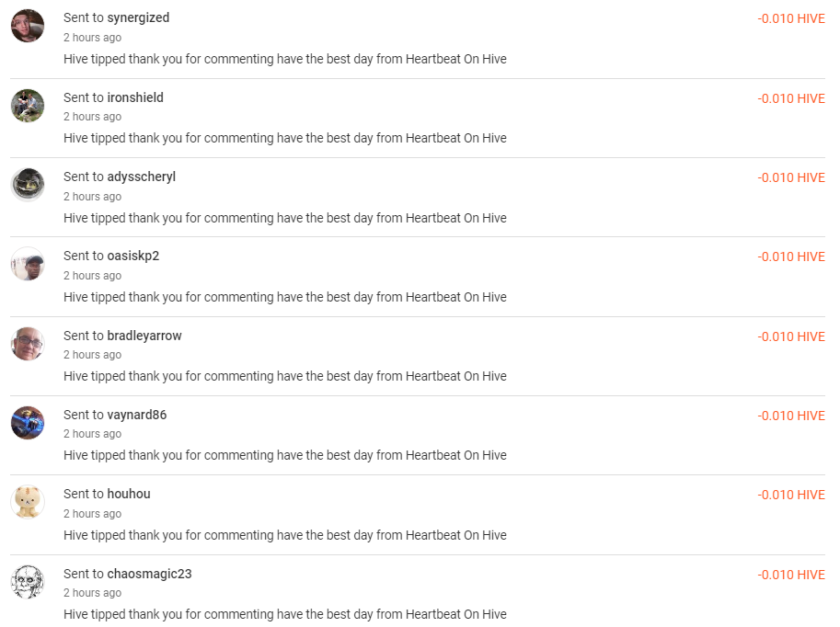This screenshot has width=840, height=627.
Task: Open oasiskp2's profile avatar
Action: click(x=28, y=264)
